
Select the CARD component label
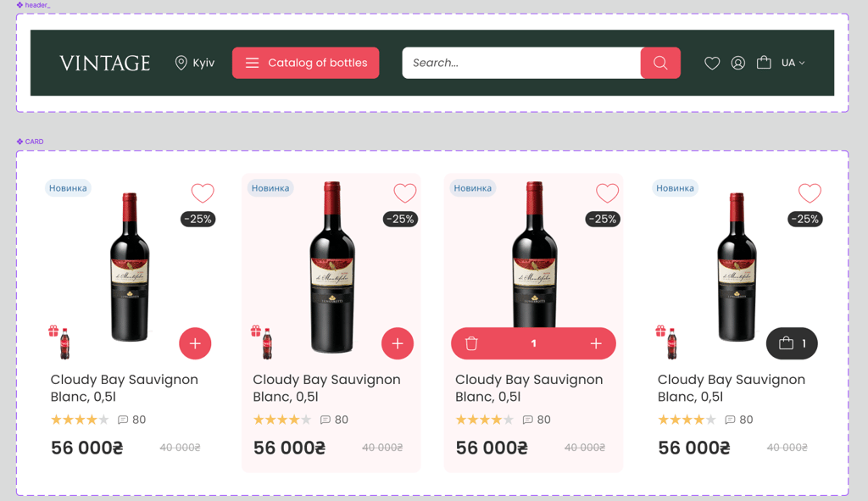[x=31, y=142]
